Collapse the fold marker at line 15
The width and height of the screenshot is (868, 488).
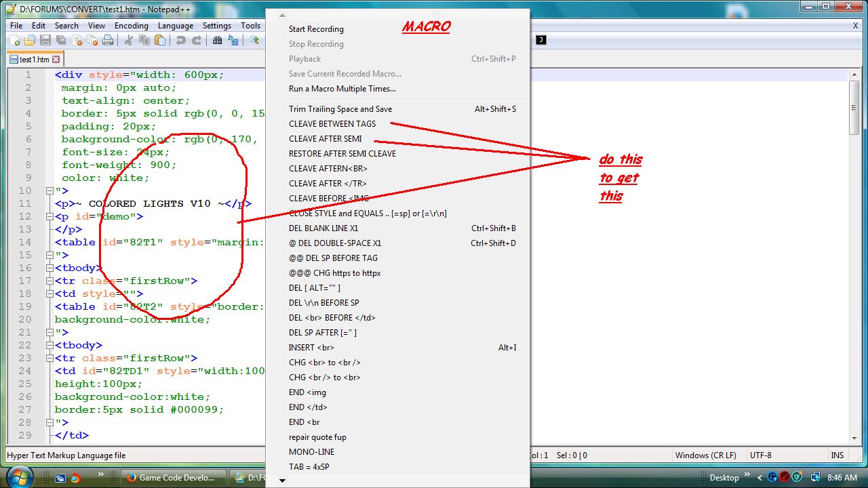pyautogui.click(x=50, y=255)
